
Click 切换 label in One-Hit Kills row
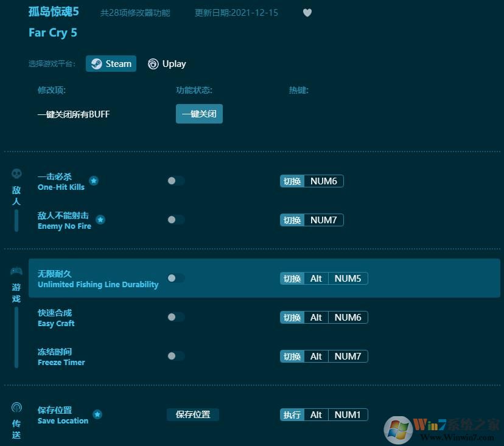(x=292, y=181)
